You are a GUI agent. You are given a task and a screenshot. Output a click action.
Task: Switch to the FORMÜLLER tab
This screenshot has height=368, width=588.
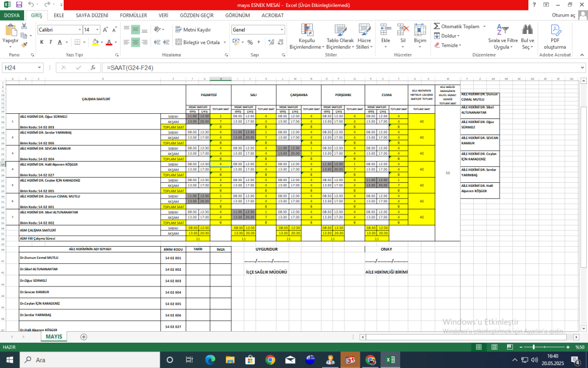tap(133, 16)
